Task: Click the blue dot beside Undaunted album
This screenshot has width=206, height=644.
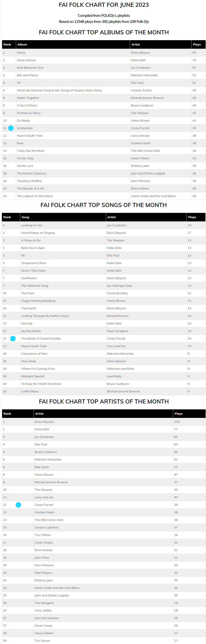Action: (x=11, y=128)
